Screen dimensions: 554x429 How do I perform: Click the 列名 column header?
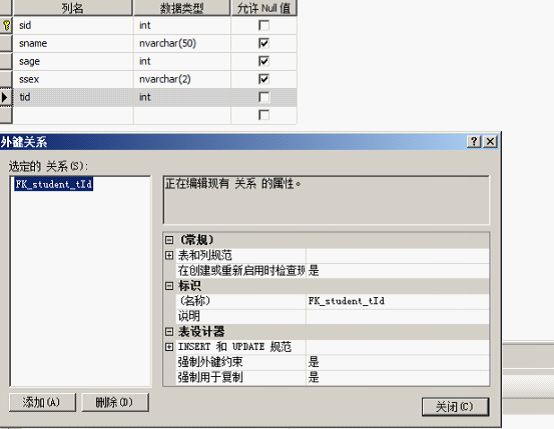coord(73,8)
